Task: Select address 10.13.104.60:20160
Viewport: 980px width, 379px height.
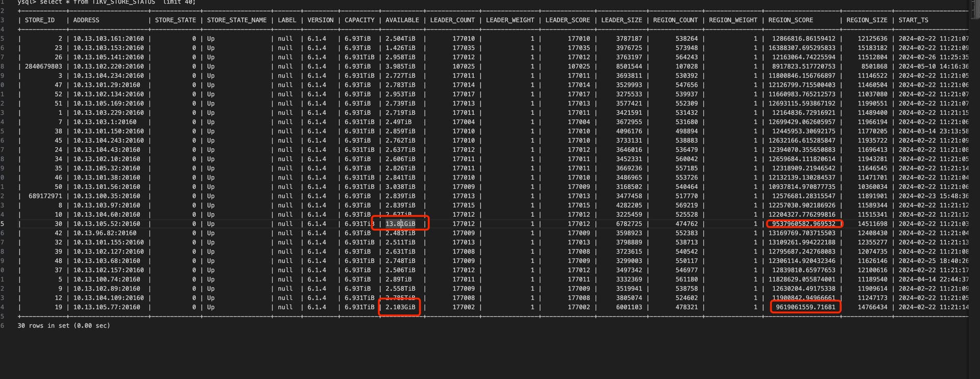Action: 107,215
